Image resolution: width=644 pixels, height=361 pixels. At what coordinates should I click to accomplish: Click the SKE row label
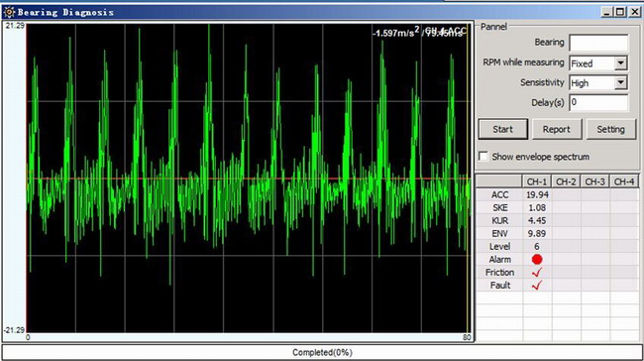(499, 207)
